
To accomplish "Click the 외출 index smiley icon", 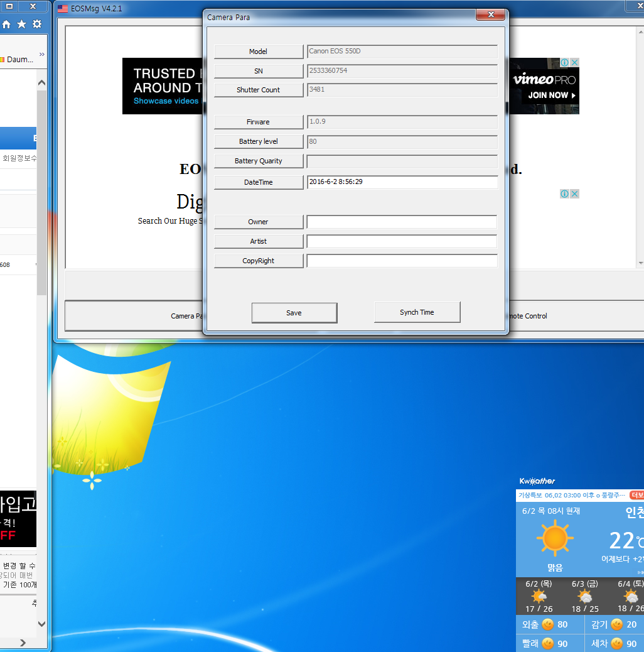I will (547, 624).
